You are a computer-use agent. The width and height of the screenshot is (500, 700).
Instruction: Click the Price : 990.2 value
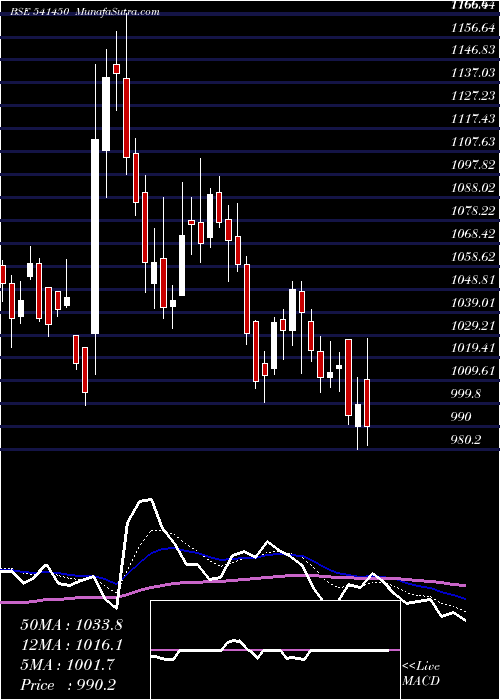(x=69, y=685)
